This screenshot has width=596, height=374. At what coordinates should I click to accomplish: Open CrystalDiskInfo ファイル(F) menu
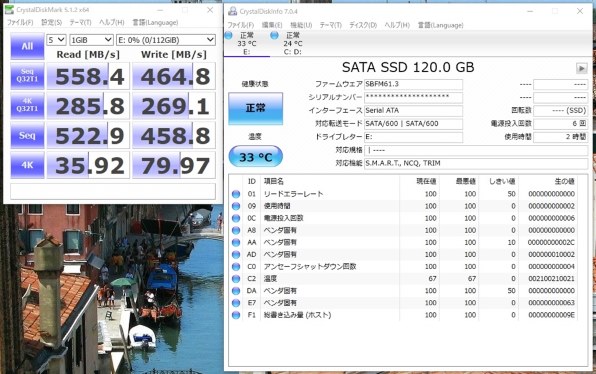[241, 25]
